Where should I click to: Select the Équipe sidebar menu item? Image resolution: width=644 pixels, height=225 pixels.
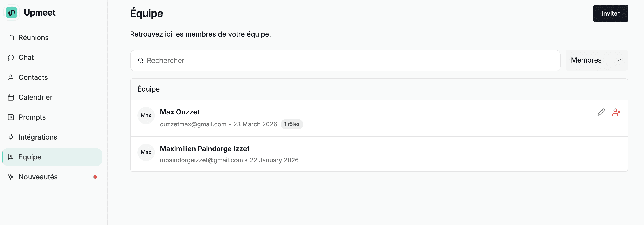52,157
